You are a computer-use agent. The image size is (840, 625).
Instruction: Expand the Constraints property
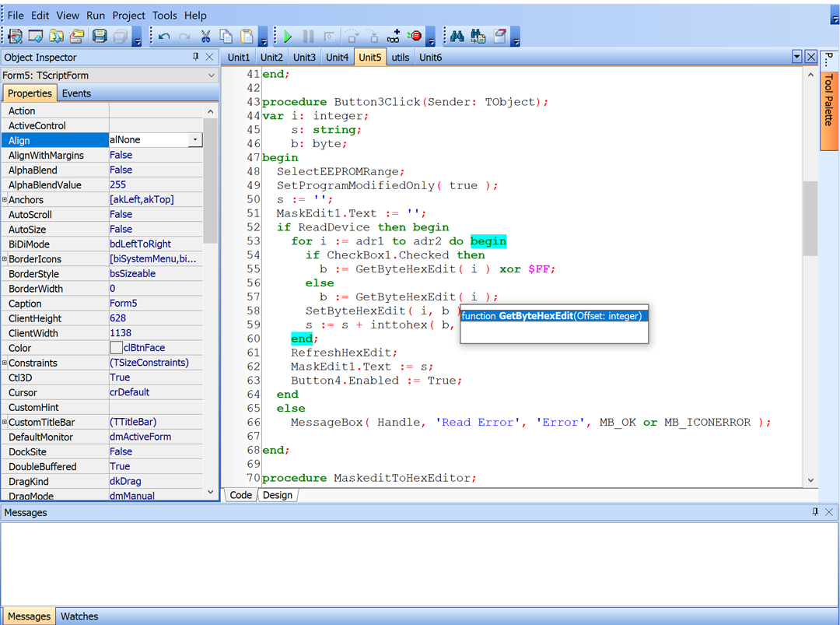[5, 363]
